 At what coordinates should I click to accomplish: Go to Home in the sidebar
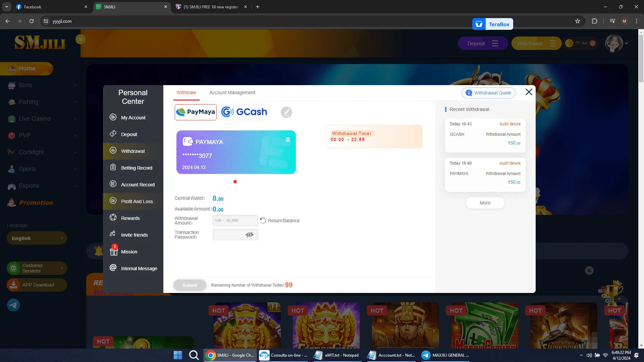pos(27,68)
